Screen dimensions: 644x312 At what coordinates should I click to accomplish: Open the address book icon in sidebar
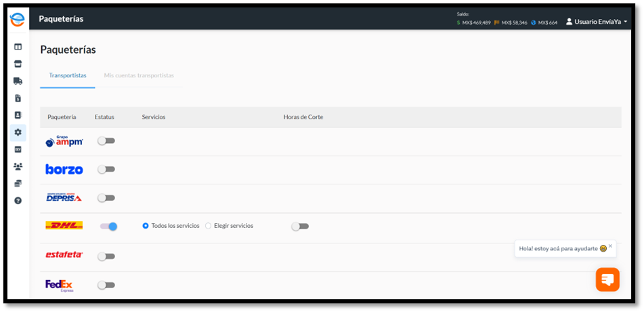[18, 115]
